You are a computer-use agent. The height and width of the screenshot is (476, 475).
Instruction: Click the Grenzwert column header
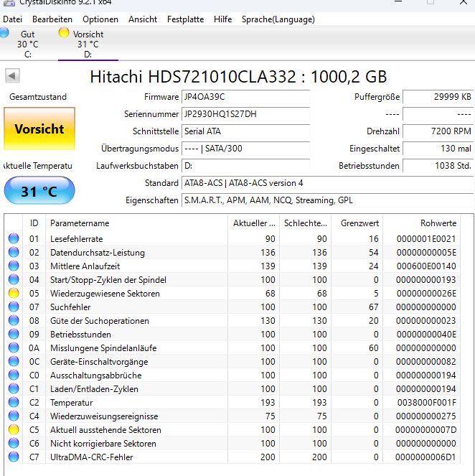(x=357, y=223)
